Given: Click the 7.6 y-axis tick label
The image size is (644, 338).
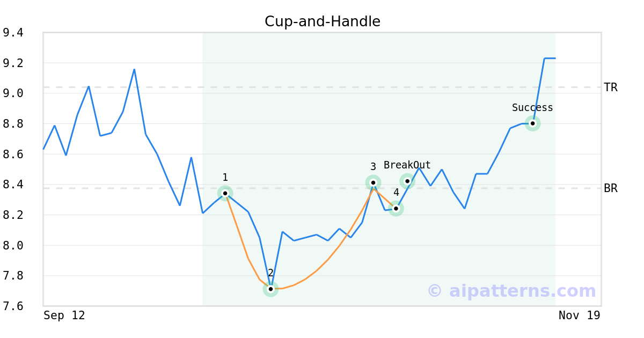Looking at the screenshot, I should (x=13, y=306).
